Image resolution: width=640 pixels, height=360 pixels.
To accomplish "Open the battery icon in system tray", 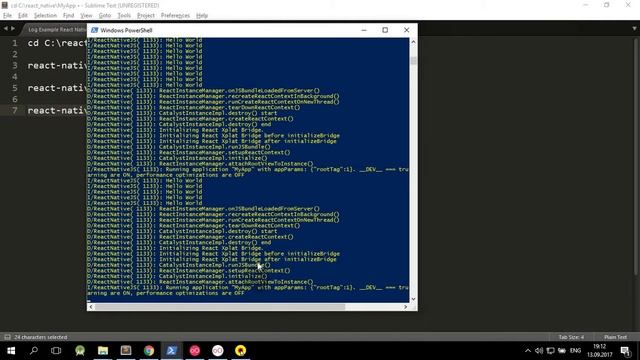I will (x=562, y=351).
